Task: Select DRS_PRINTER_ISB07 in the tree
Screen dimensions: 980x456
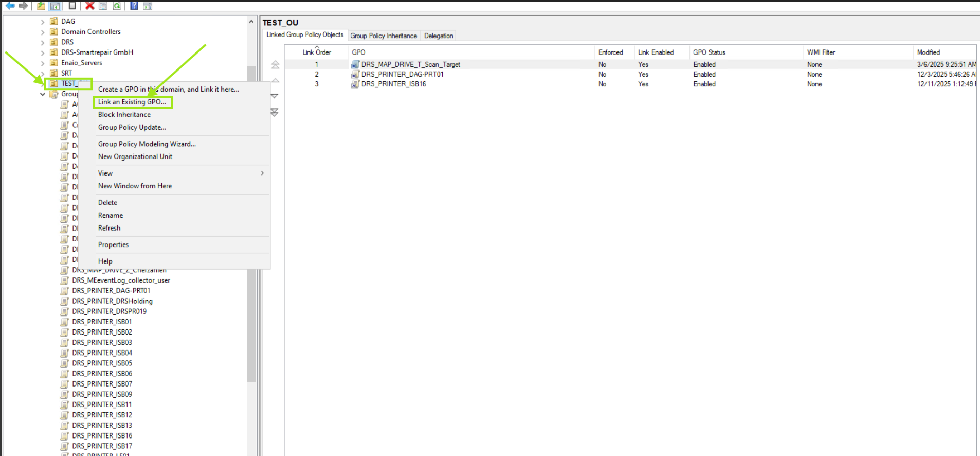Action: [102, 384]
